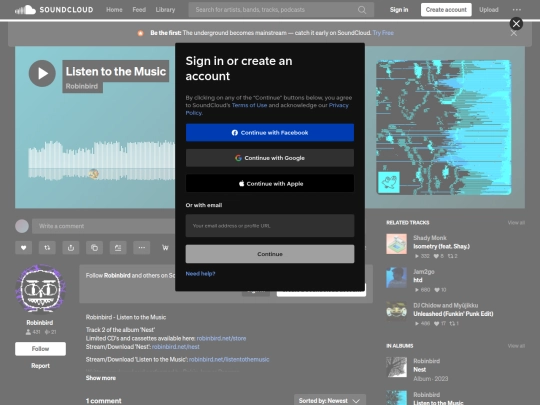
Task: Seek within the track waveform
Action: [x=102, y=160]
